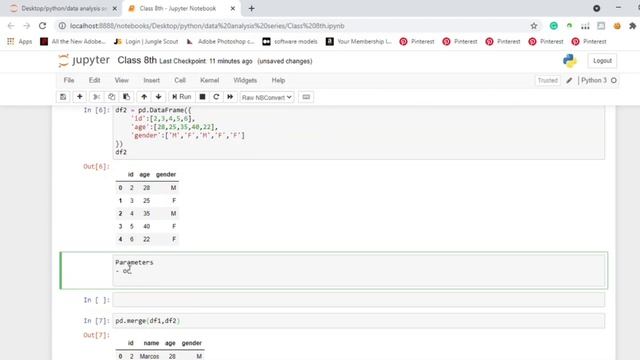Image resolution: width=640 pixels, height=360 pixels.
Task: Click the age value 40 in Out[6] table
Action: point(147,226)
